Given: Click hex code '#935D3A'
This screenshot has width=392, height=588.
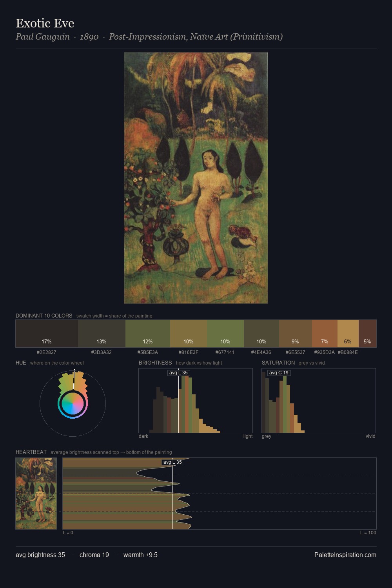Looking at the screenshot, I should point(325,352).
